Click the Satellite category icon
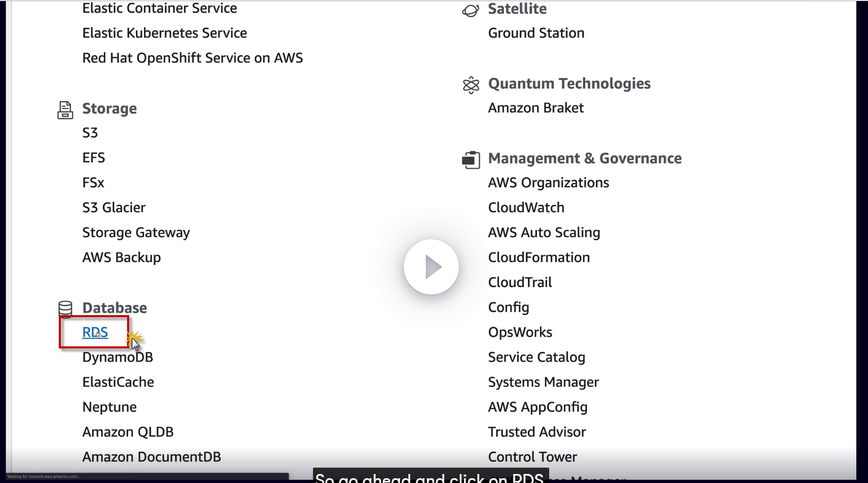This screenshot has width=868, height=483. [x=470, y=10]
